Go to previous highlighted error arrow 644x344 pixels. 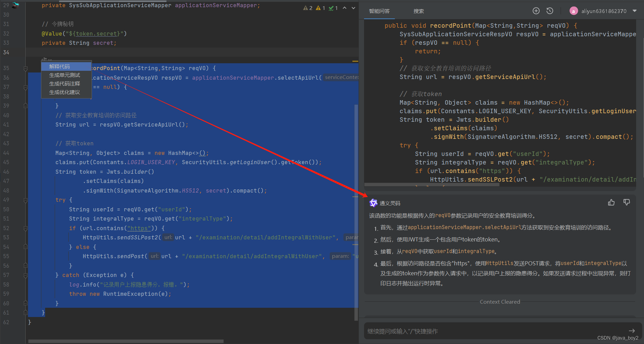tap(345, 8)
